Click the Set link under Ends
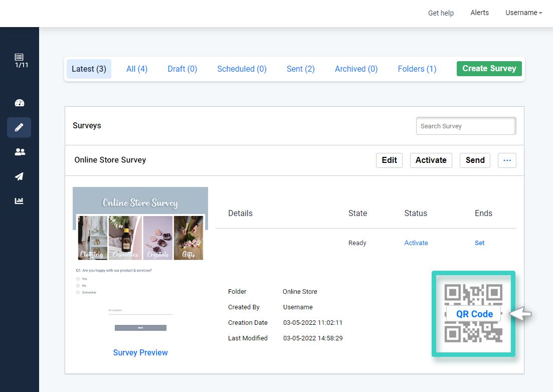The height and width of the screenshot is (392, 553). pyautogui.click(x=479, y=243)
